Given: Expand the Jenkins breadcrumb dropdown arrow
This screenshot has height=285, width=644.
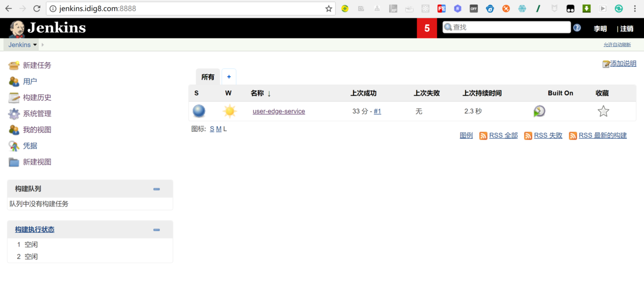Looking at the screenshot, I should [x=35, y=45].
